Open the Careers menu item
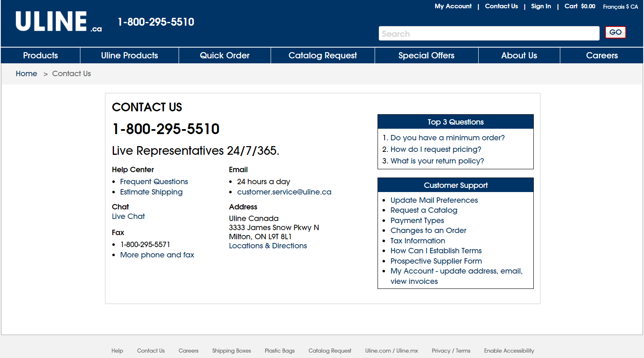Viewport: 644px width, 358px height. point(602,55)
